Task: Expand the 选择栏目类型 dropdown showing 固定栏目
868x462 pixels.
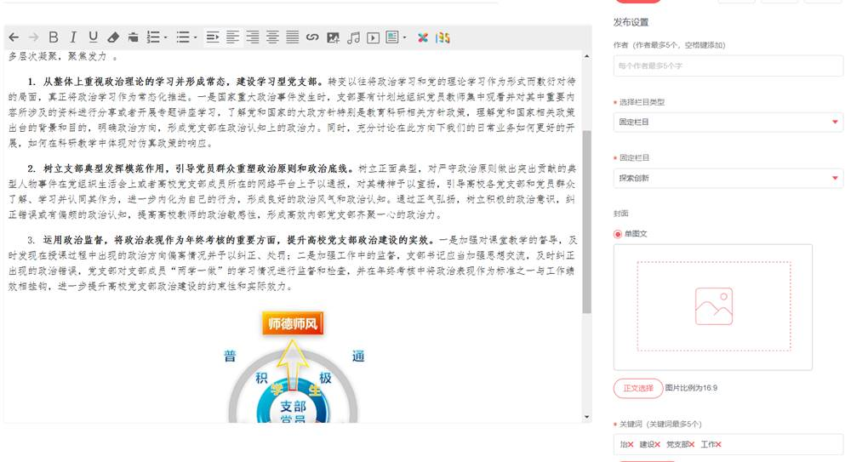Action: click(x=728, y=123)
